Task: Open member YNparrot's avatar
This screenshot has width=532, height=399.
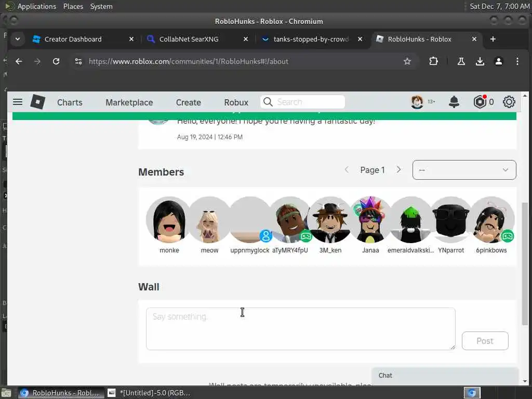Action: [451, 220]
